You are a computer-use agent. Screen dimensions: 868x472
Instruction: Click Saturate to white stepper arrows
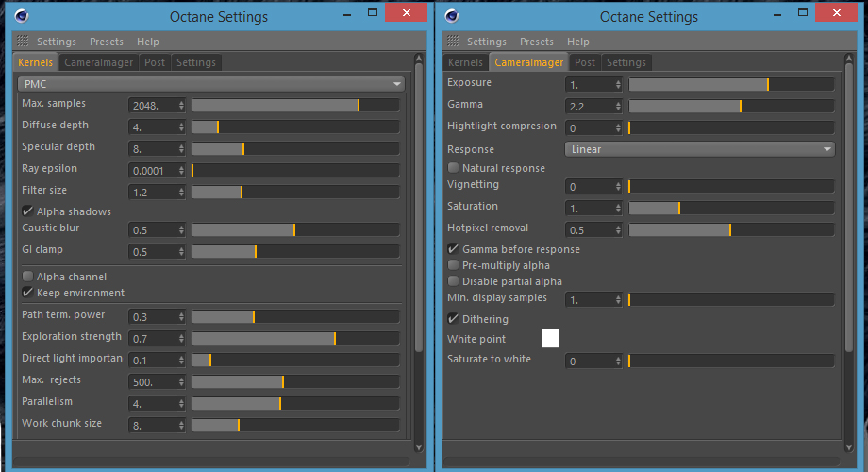coord(618,362)
